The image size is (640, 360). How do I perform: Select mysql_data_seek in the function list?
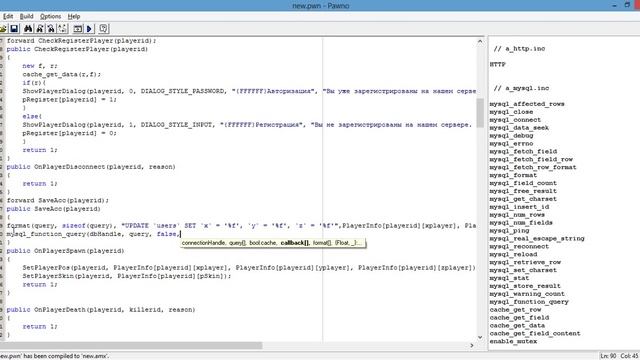coord(519,128)
